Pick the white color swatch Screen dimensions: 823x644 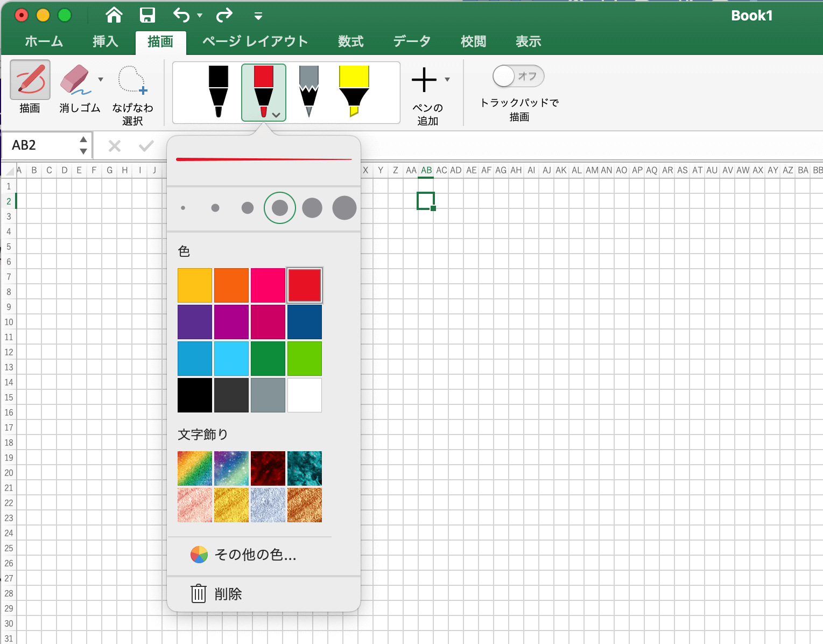coord(305,395)
